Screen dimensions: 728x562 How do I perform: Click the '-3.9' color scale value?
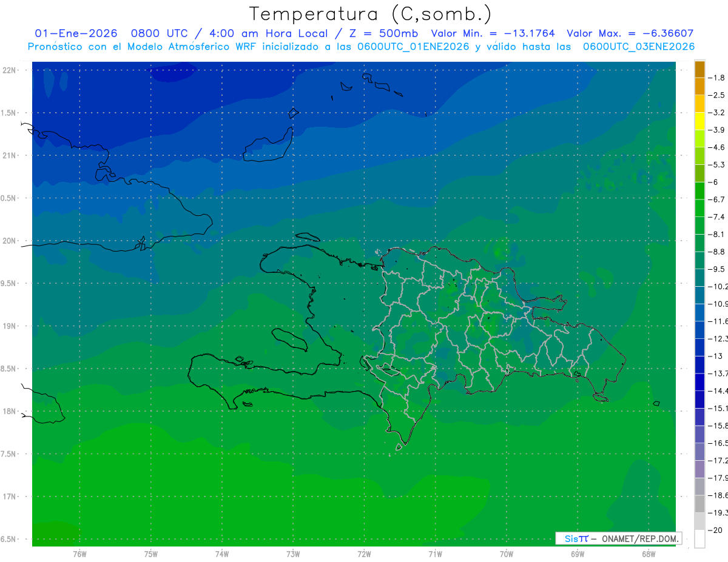click(x=716, y=130)
